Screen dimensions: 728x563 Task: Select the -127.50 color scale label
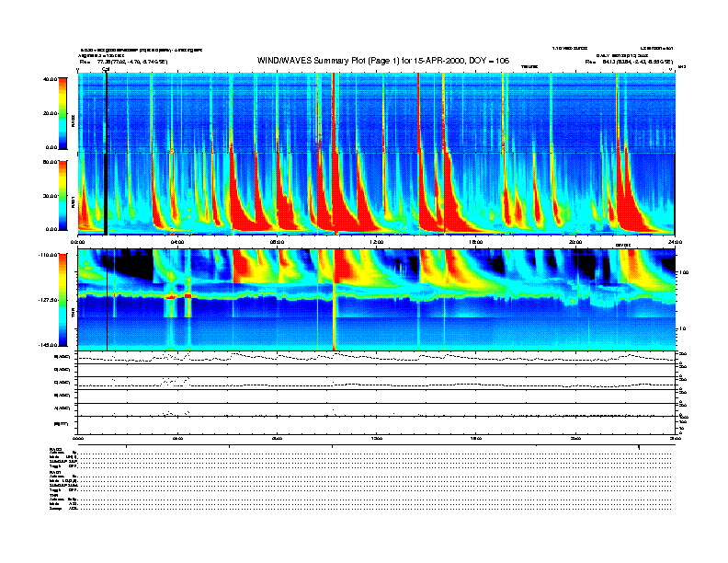coord(48,300)
